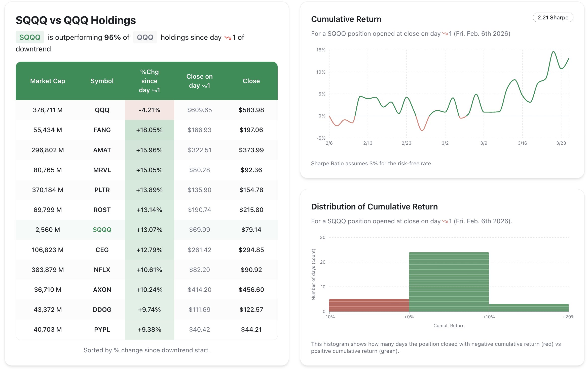
Task: Click the gray QQQ ticker badge
Action: coord(145,37)
